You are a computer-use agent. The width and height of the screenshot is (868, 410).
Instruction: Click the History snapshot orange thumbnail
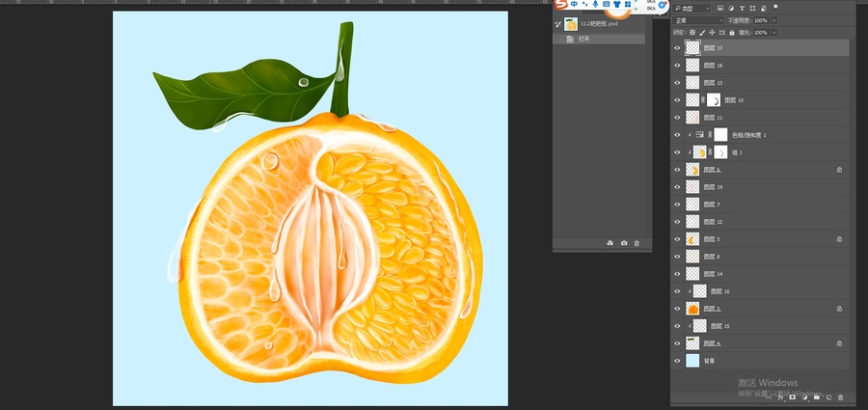571,24
